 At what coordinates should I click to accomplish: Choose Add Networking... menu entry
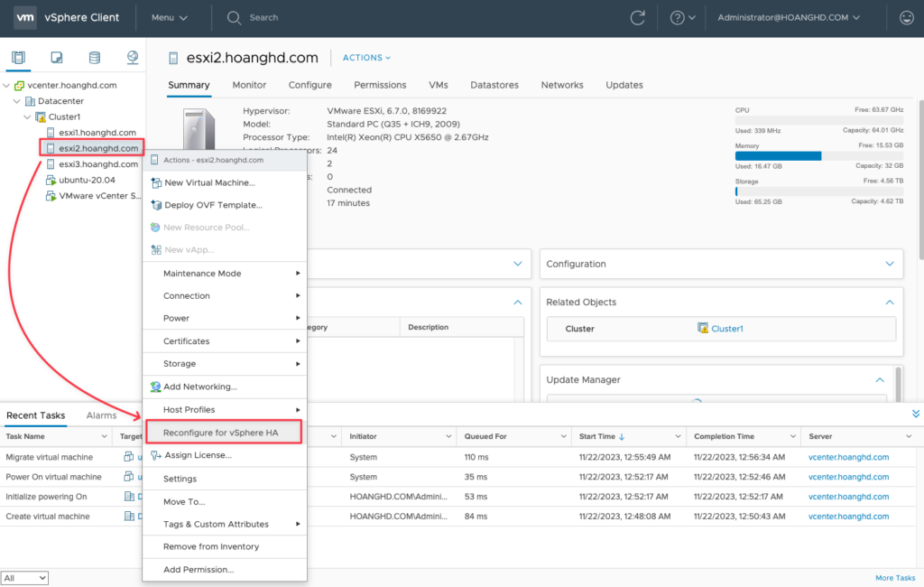(x=225, y=387)
